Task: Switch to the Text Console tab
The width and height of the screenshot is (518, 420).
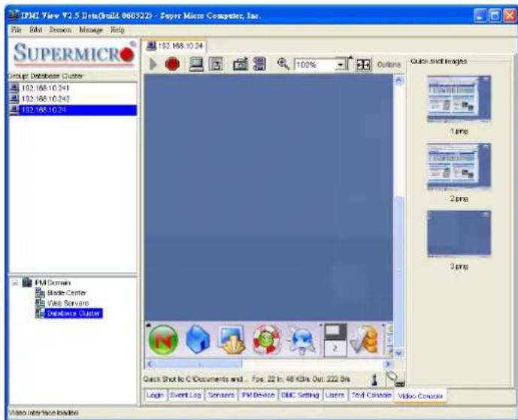Action: pos(371,395)
